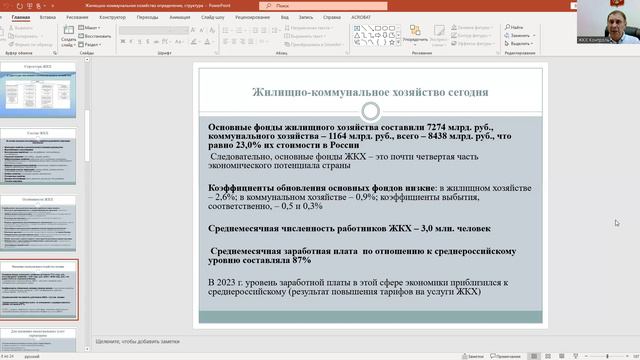Image resolution: width=640 pixels, height=360 pixels.
Task: Toggle strikethrough formatting
Action: [156, 42]
